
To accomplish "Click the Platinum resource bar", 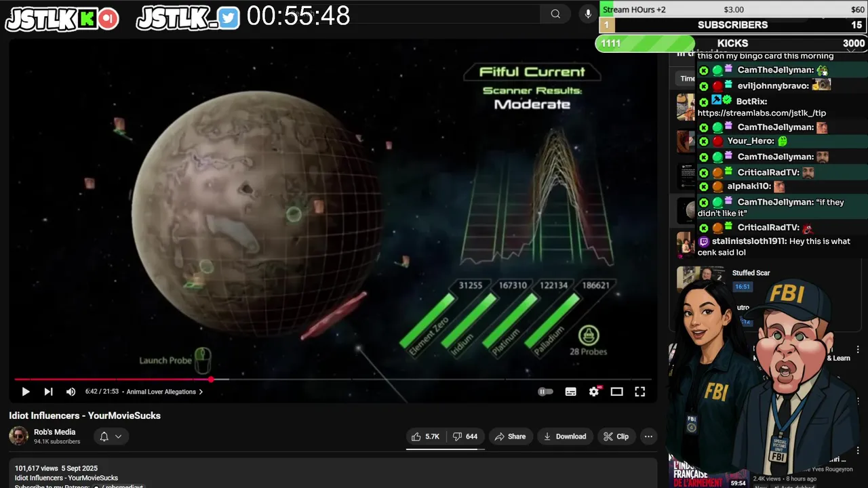I will (x=511, y=321).
